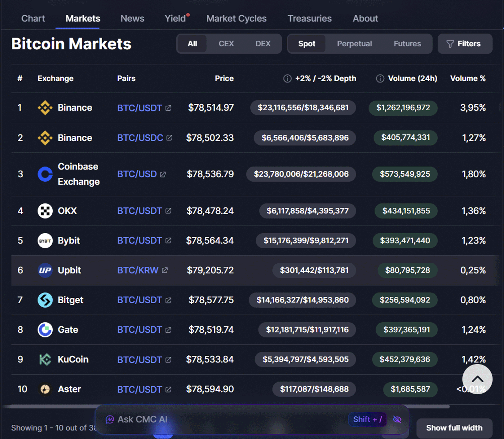
Task: Open external link icon beside BTC/USDC
Action: (x=169, y=138)
